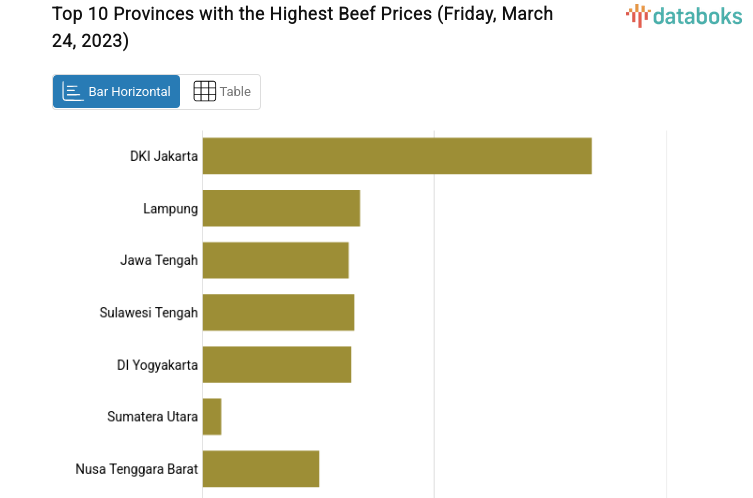The image size is (753, 498).
Task: Click the short Sumatera Utara bar
Action: (x=212, y=416)
